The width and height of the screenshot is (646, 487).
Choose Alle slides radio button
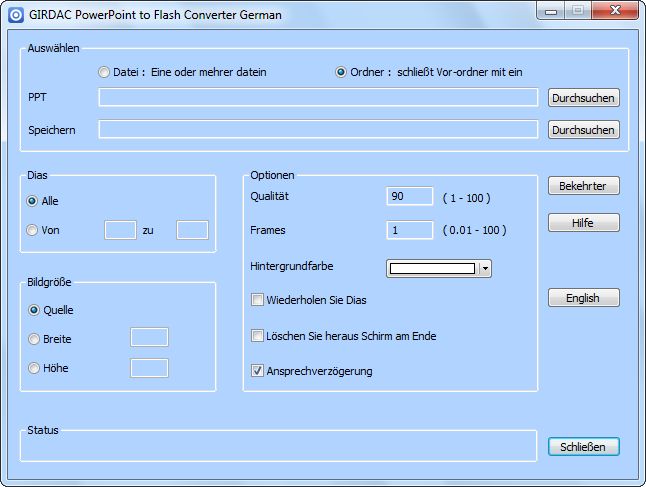32,201
